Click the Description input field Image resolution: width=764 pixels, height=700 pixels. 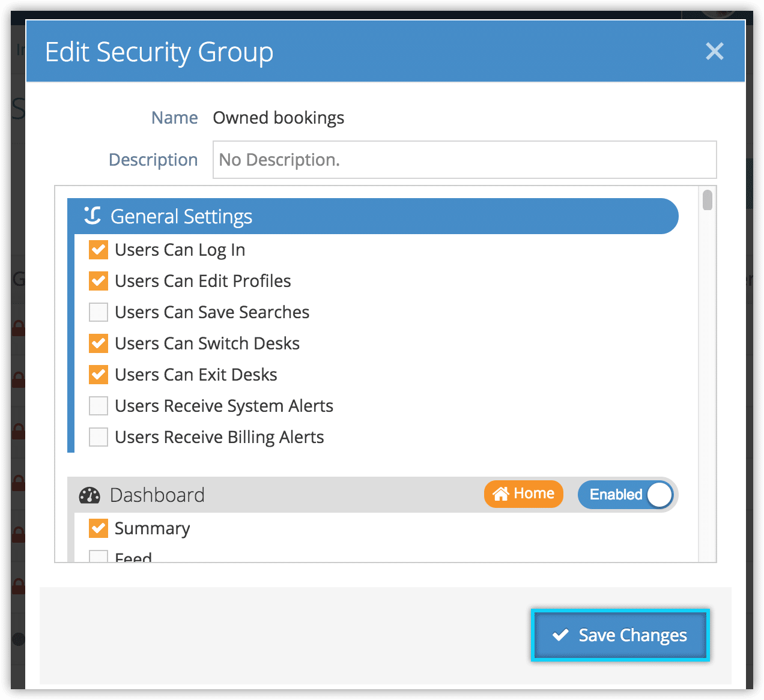click(465, 160)
